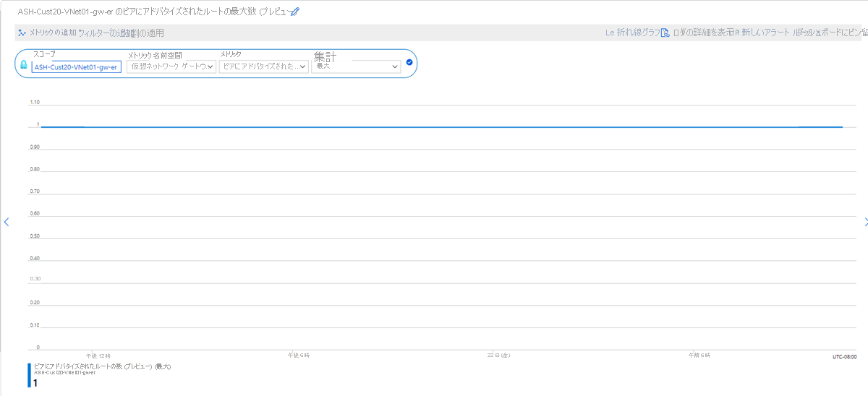Open the メトリック名前空間 dropdown
This screenshot has width=868, height=396.
click(171, 66)
